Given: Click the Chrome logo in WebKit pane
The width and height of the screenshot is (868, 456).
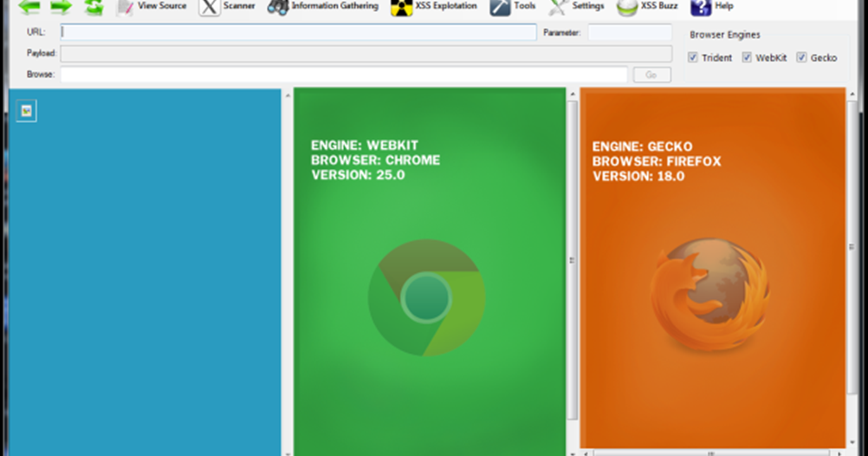Looking at the screenshot, I should [x=426, y=297].
